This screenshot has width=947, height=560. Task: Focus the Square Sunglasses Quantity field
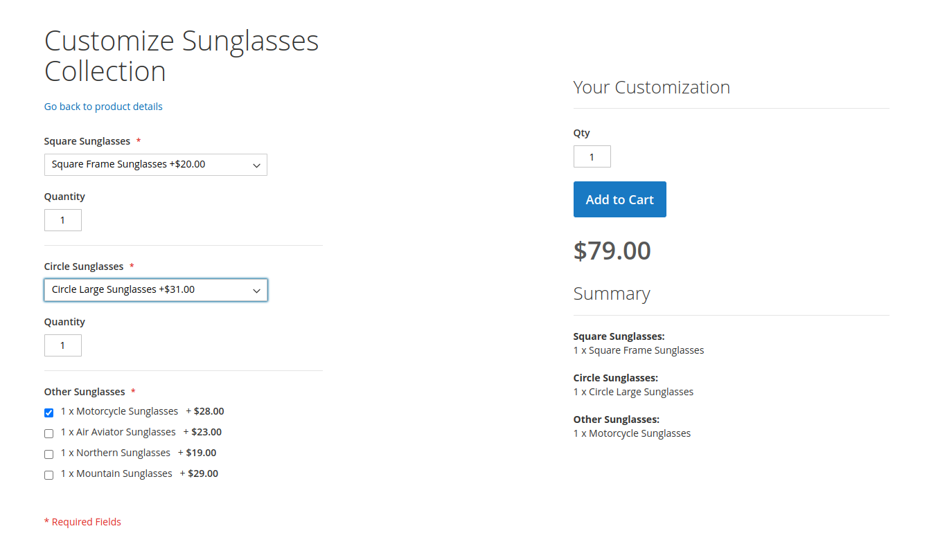pyautogui.click(x=63, y=220)
